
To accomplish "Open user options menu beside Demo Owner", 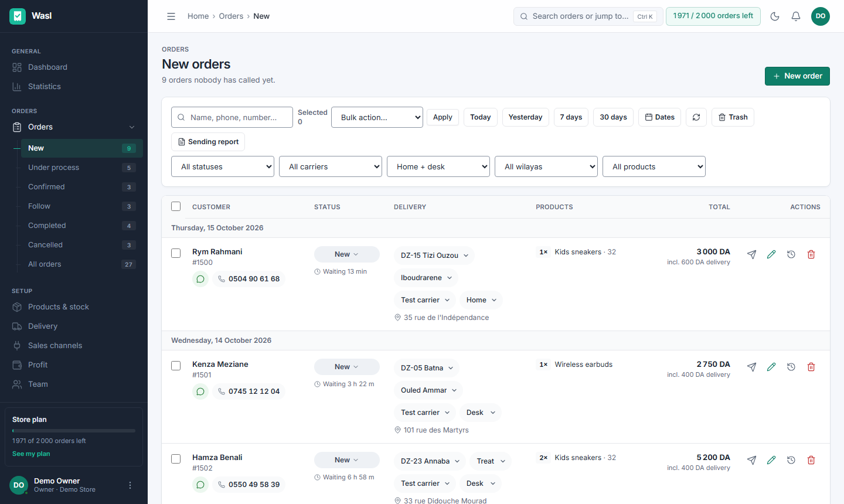I will point(130,485).
